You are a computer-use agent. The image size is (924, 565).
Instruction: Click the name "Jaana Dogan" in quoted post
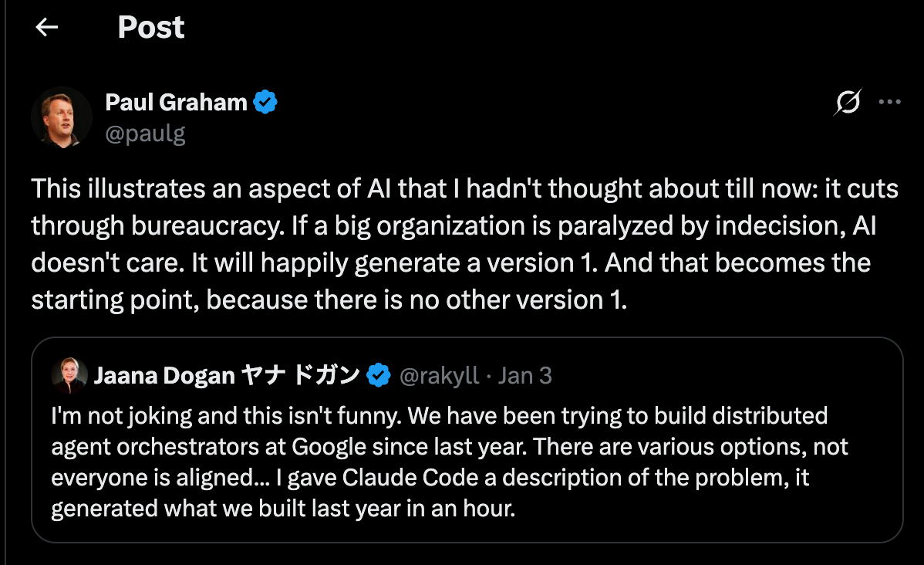click(x=164, y=376)
